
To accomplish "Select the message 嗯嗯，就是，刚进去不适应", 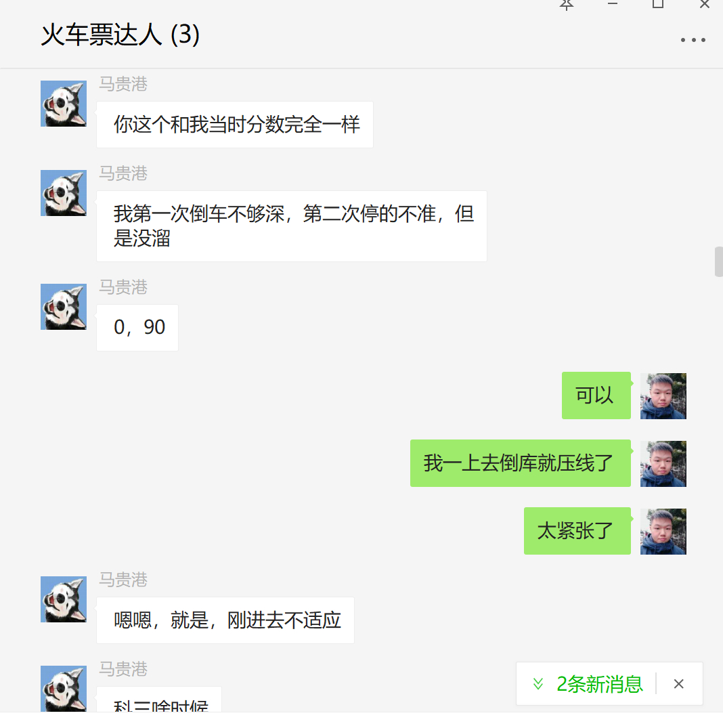I will 225,620.
